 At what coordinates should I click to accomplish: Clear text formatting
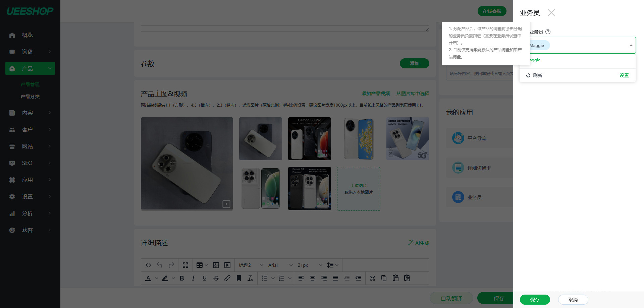[x=250, y=278]
